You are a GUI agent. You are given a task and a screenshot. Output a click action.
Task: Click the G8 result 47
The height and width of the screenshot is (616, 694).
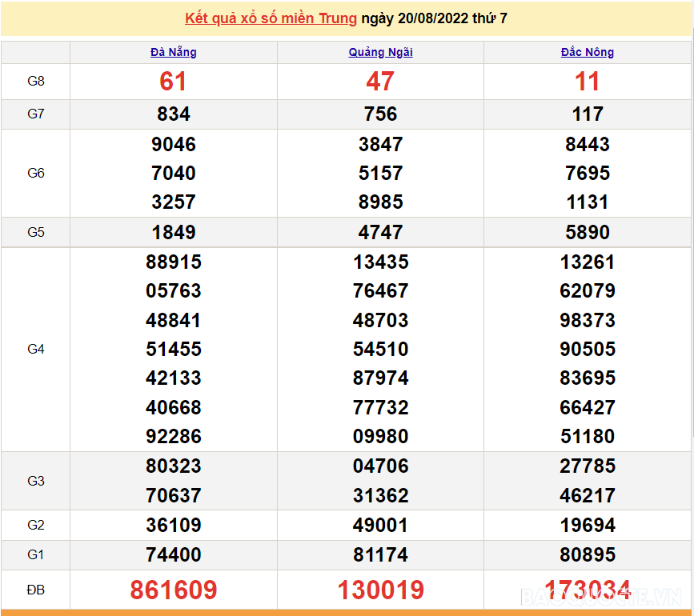tap(380, 82)
